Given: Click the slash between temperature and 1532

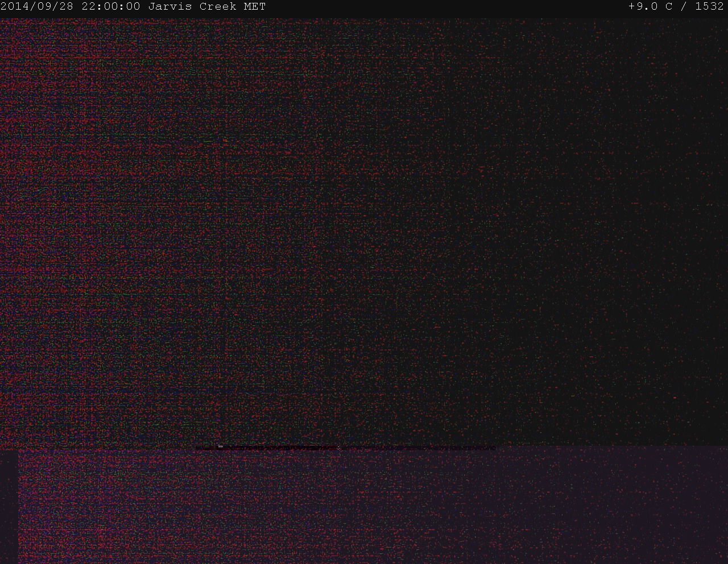Looking at the screenshot, I should (684, 7).
